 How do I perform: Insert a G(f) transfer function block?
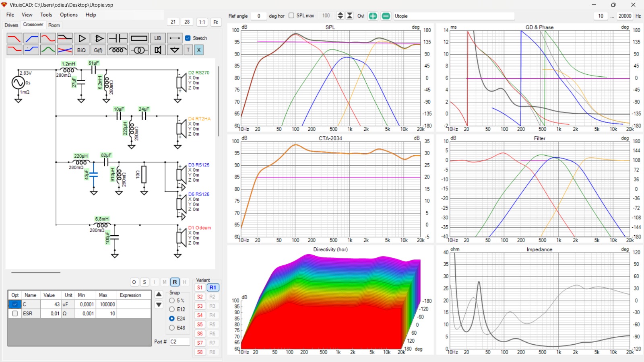(x=98, y=50)
